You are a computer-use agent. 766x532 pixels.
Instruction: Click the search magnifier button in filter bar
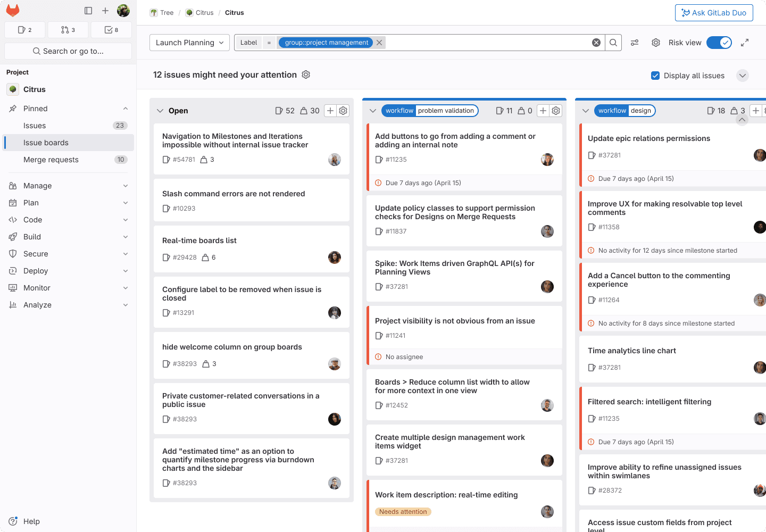[x=613, y=43]
